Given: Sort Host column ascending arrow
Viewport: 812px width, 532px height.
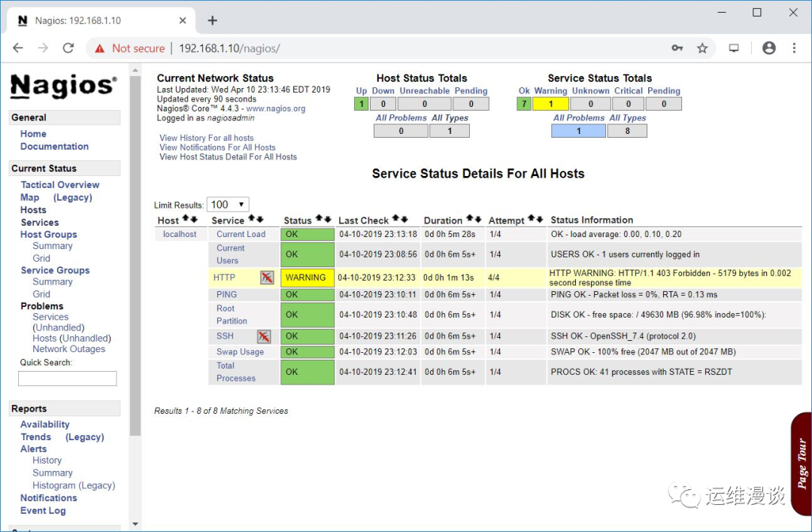Looking at the screenshot, I should coord(186,219).
